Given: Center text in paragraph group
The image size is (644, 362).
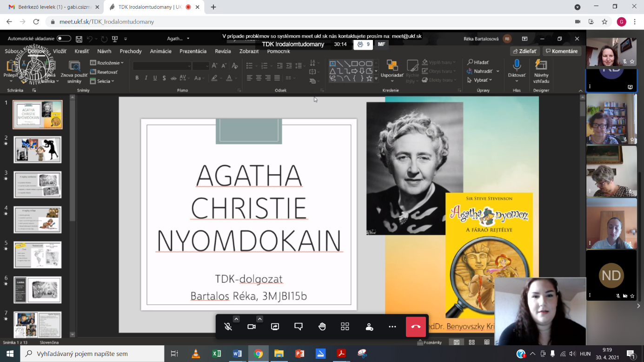Looking at the screenshot, I should [259, 78].
